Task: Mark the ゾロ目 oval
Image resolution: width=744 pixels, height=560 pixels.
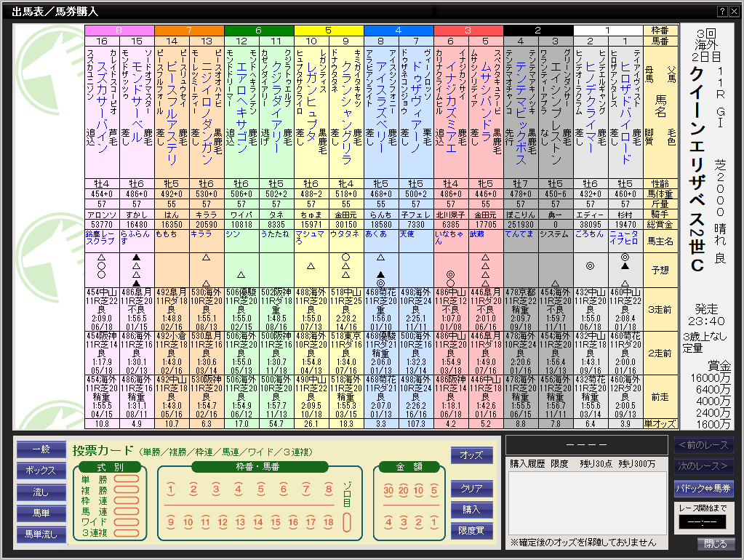Action: click(x=347, y=522)
